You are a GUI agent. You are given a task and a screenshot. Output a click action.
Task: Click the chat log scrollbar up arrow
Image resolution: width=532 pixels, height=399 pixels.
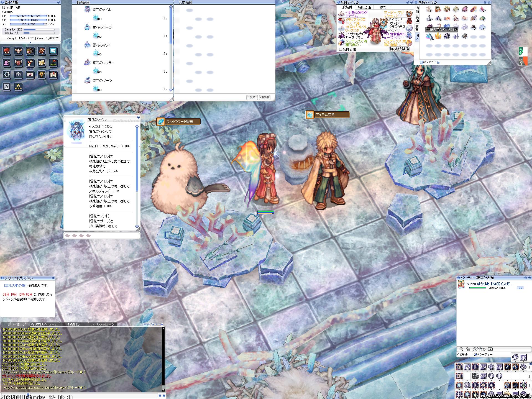(163, 329)
